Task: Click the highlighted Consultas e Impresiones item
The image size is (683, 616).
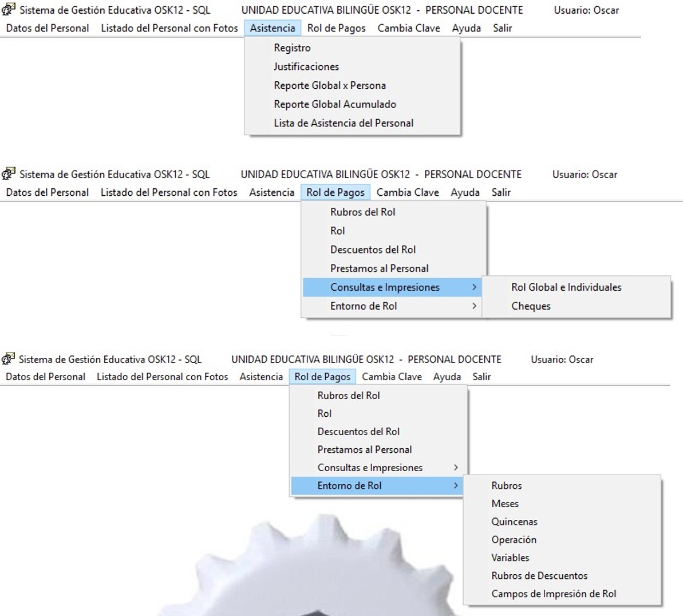Action: coord(385,287)
